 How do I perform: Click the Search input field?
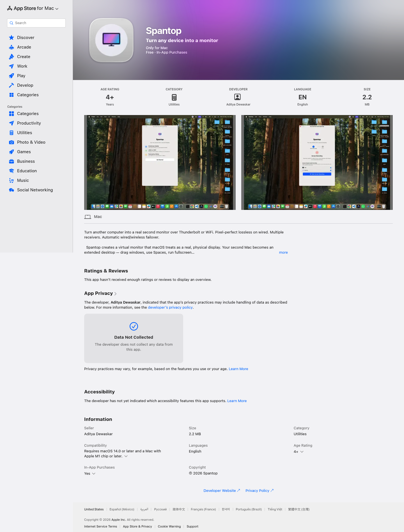coord(36,23)
